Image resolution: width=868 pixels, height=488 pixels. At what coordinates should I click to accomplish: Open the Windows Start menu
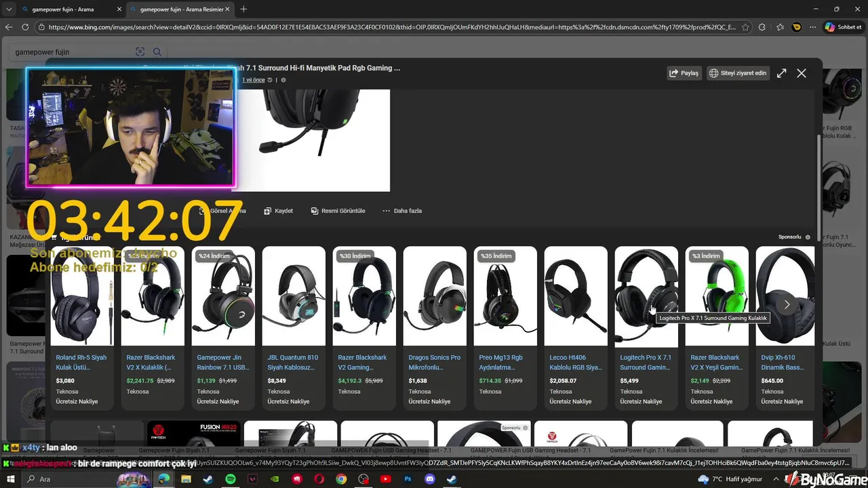pos(12,479)
